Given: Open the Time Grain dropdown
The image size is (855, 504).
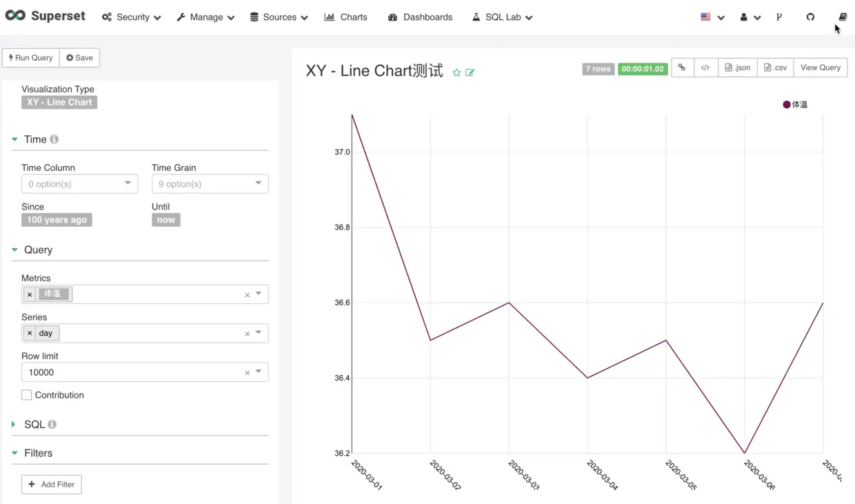Looking at the screenshot, I should click(x=210, y=184).
